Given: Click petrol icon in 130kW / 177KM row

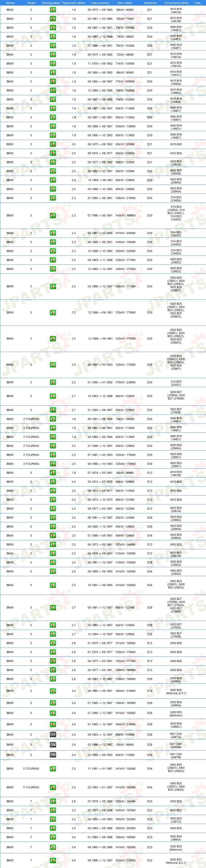Looking at the screenshot, I should tap(53, 661).
